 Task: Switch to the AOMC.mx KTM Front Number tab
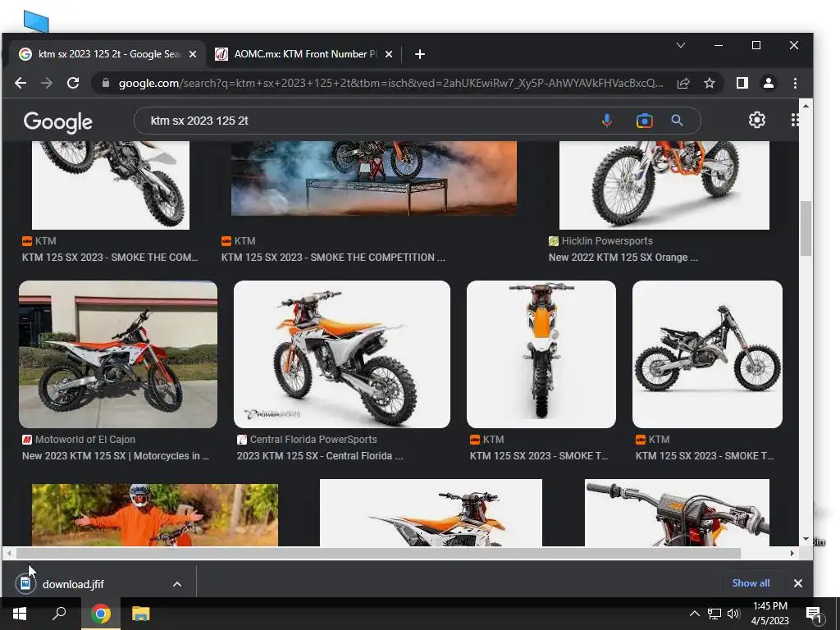pyautogui.click(x=304, y=54)
